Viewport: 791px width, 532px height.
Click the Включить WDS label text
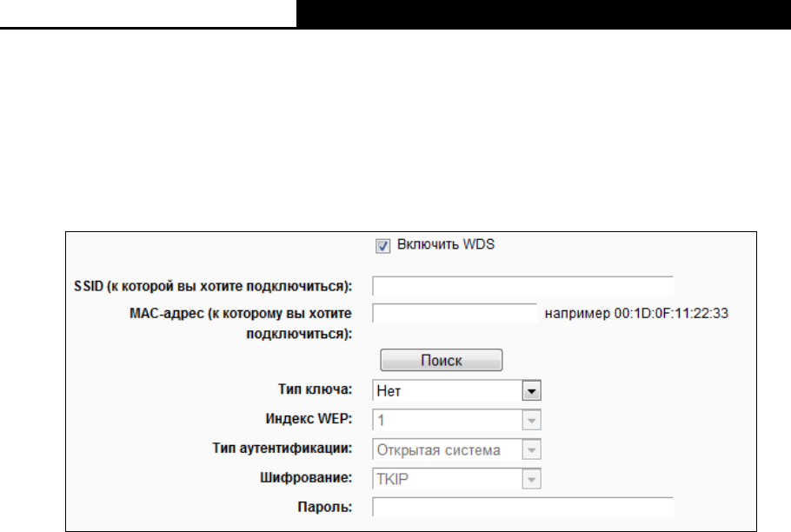pos(446,244)
